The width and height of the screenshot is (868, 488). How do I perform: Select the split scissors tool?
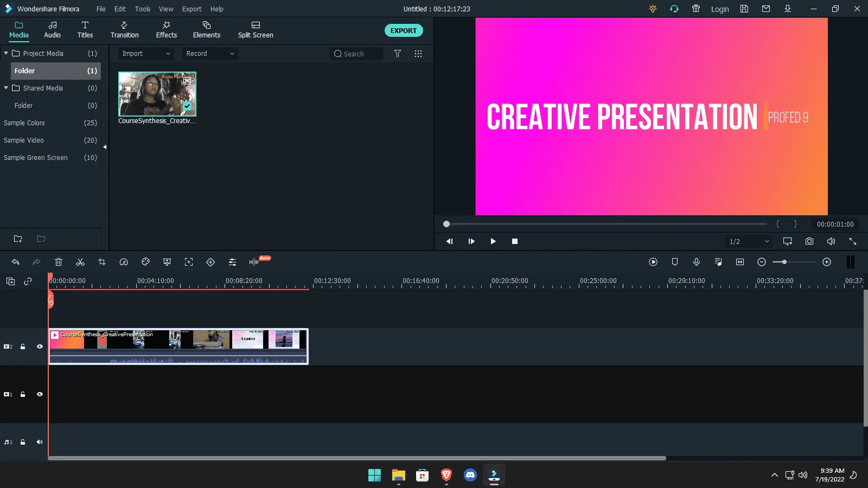pyautogui.click(x=80, y=262)
